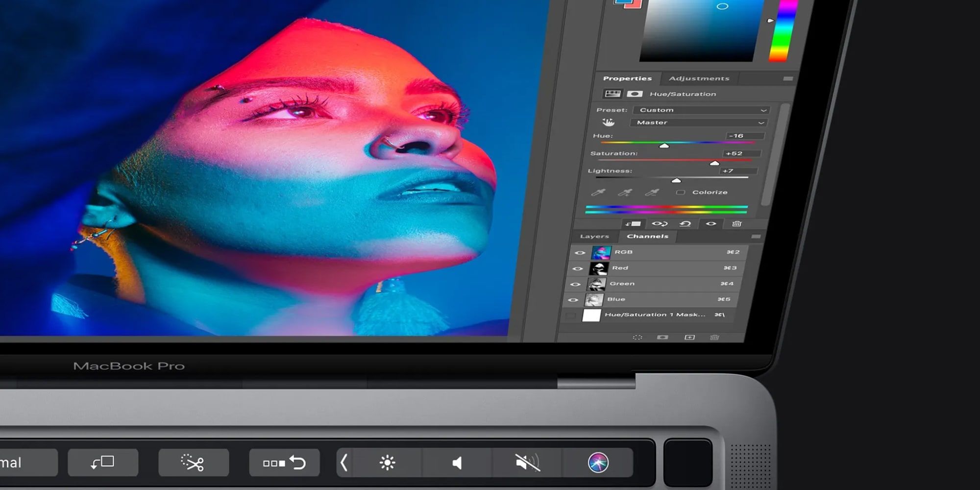Save selection as channel
The height and width of the screenshot is (490, 980).
(662, 338)
